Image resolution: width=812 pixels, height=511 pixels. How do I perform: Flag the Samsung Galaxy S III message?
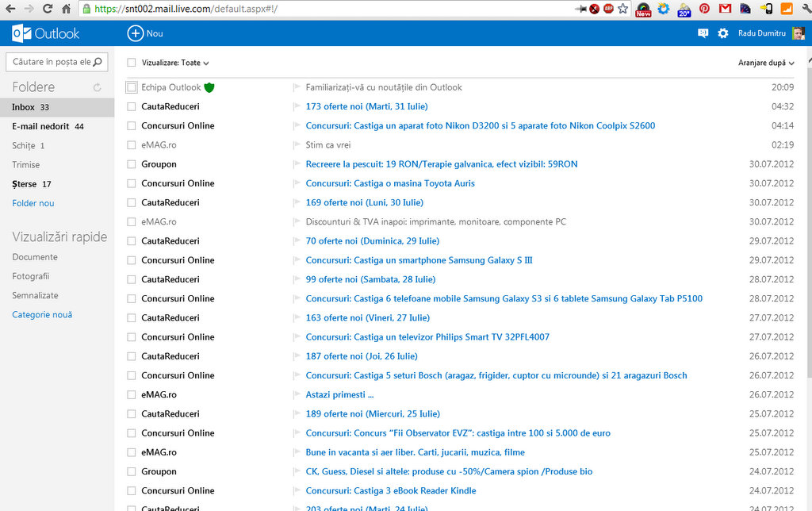tap(297, 260)
